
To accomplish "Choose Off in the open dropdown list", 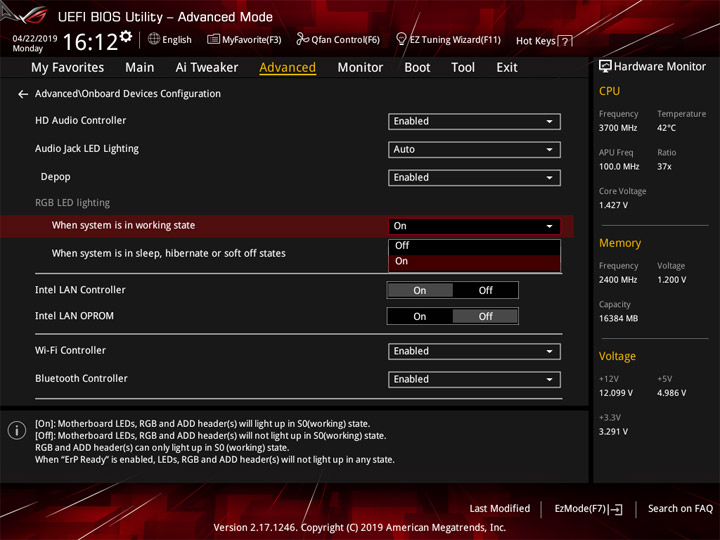I will 474,246.
